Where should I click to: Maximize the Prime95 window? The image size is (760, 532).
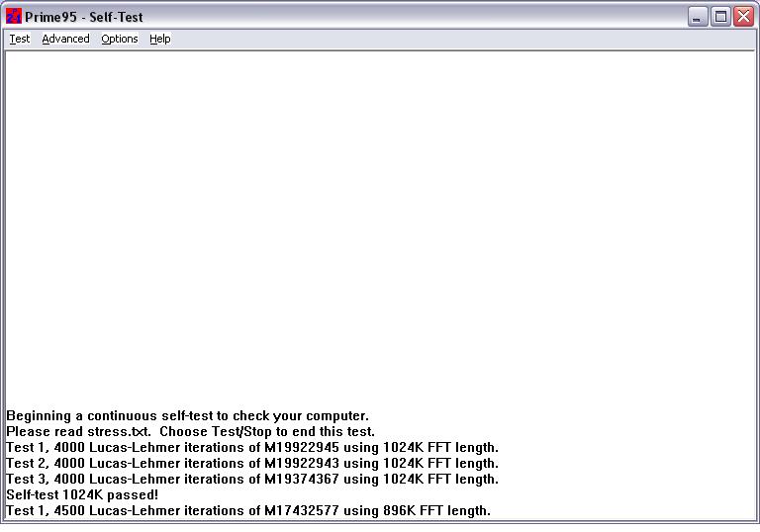(720, 17)
